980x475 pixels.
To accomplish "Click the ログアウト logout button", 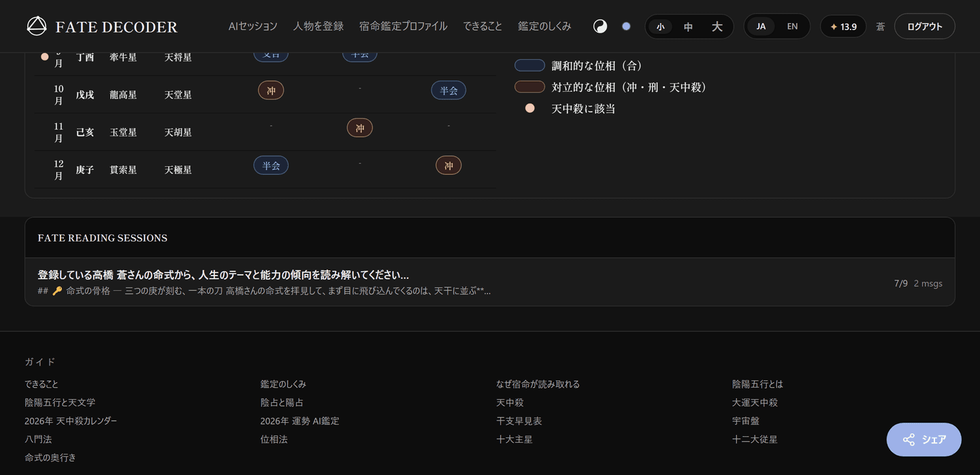I will click(x=925, y=27).
